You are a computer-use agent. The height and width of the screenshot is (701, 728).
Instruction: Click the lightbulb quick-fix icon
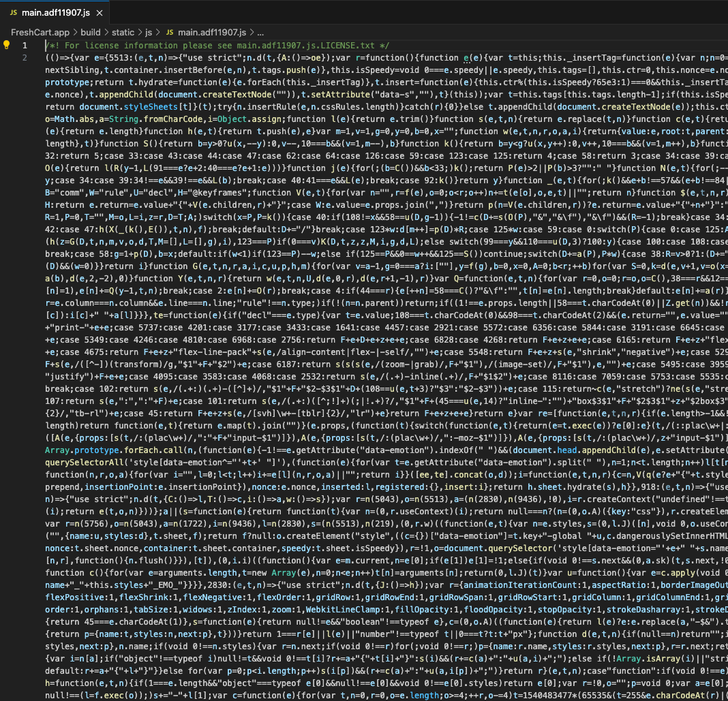point(7,45)
